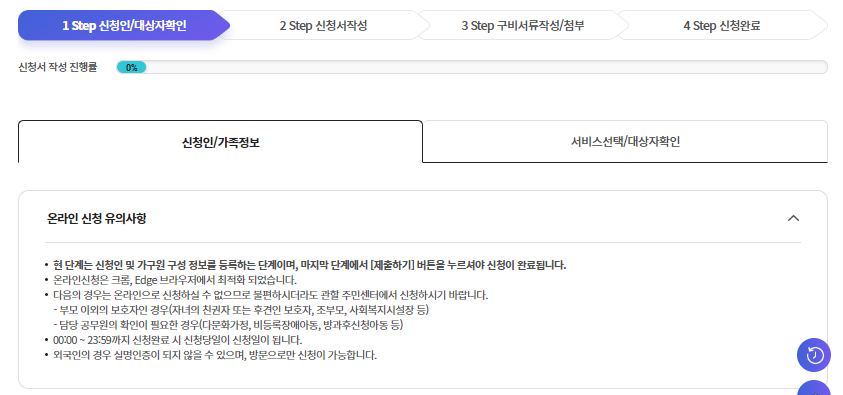Click the line mentioning 크롬, Edge 브라우저
Viewport: 843px width, 395px height.
pos(175,280)
